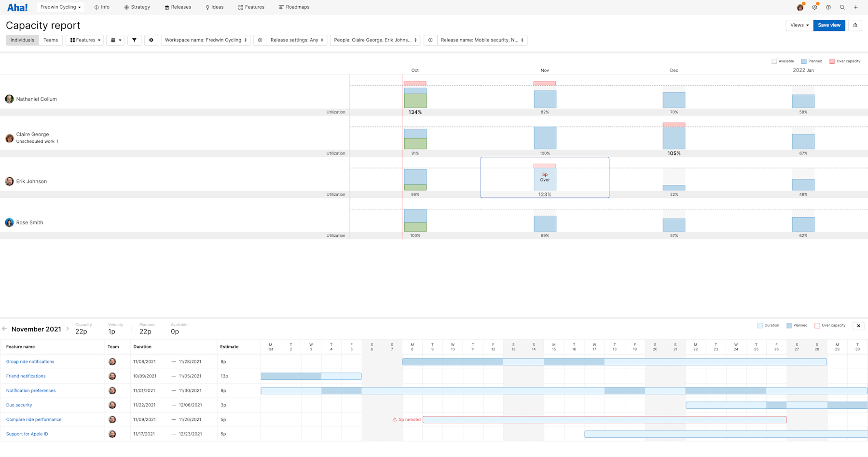Viewport: 868px width, 457px height.
Task: Open the Strategy menu item
Action: pos(137,7)
